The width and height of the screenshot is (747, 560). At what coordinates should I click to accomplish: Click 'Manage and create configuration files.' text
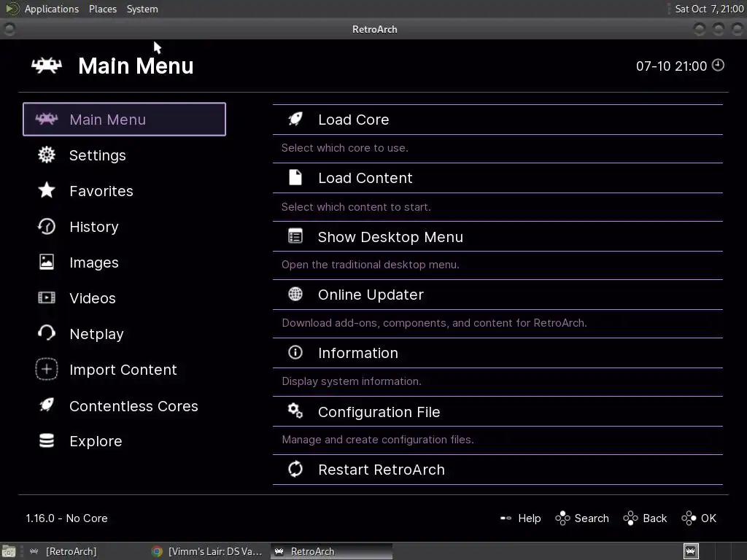tap(378, 440)
